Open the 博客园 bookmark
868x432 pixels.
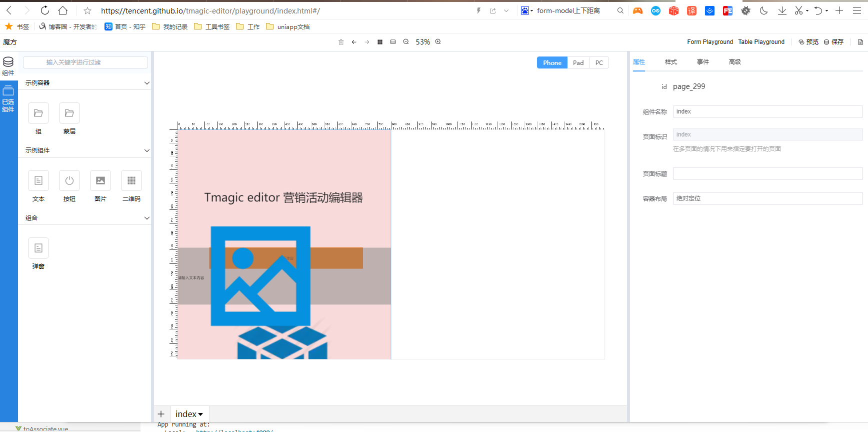pyautogui.click(x=67, y=26)
